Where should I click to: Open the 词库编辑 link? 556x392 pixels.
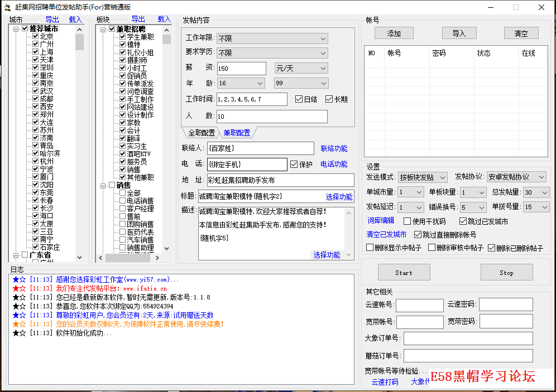point(380,221)
